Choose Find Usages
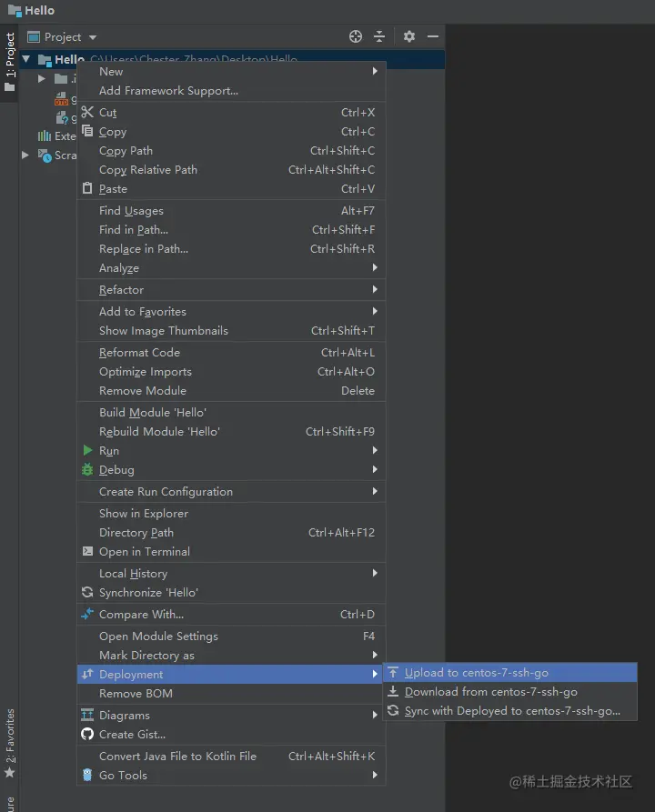Image resolution: width=655 pixels, height=812 pixels. 231,210
